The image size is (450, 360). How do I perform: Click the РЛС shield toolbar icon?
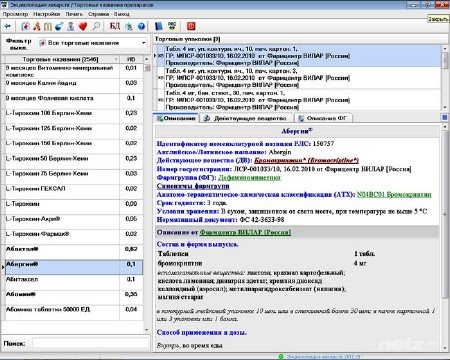(x=172, y=26)
